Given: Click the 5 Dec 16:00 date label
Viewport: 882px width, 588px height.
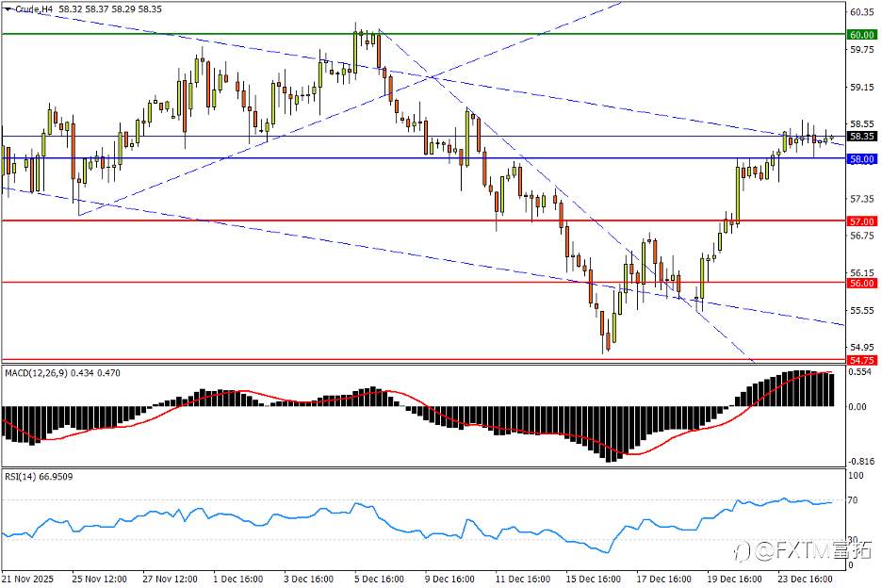Looking at the screenshot, I should coord(379,579).
